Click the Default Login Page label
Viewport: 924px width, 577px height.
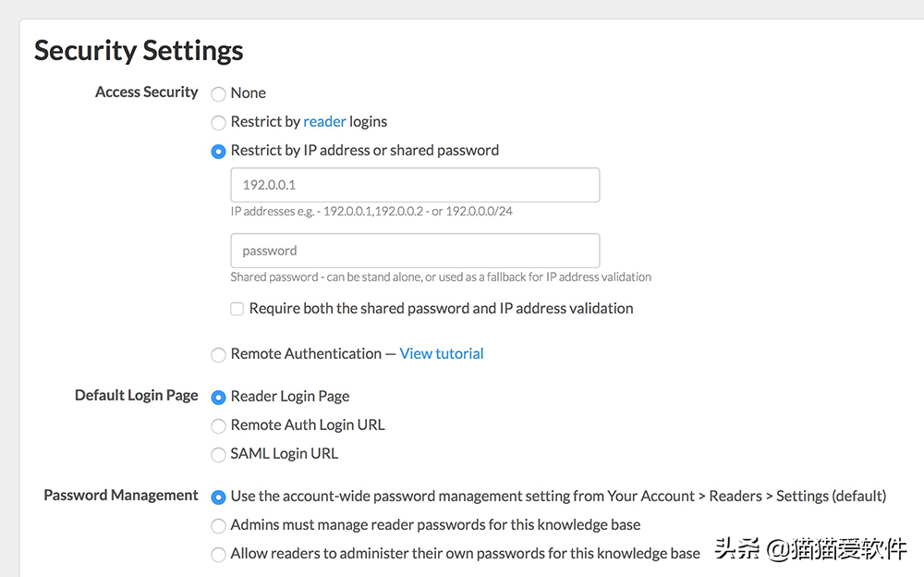tap(136, 395)
